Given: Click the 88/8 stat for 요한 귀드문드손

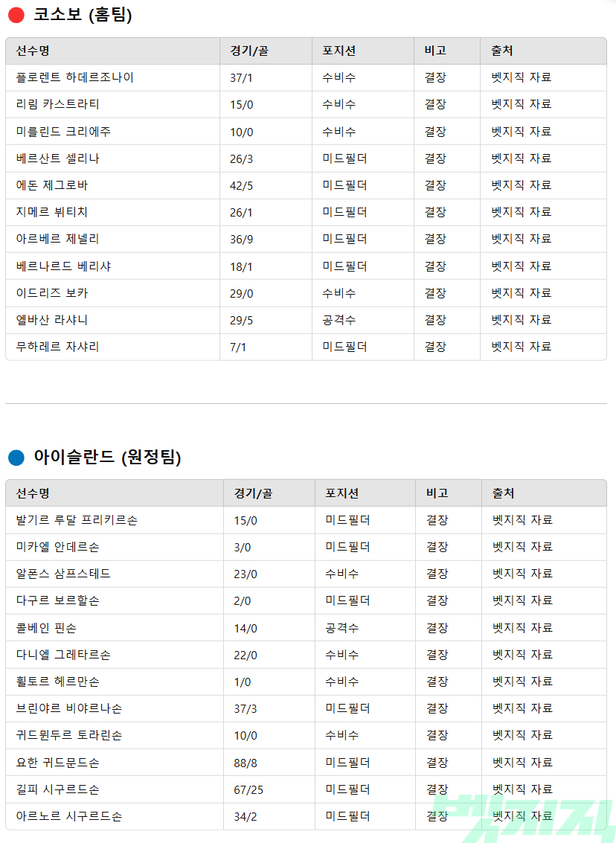Looking at the screenshot, I should tap(246, 763).
